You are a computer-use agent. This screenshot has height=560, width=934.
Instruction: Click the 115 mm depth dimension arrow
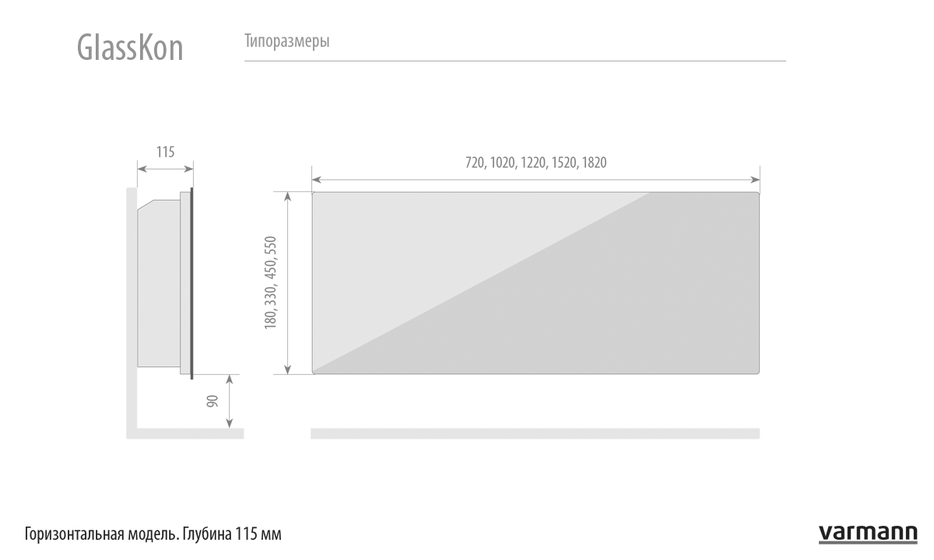pyautogui.click(x=165, y=166)
